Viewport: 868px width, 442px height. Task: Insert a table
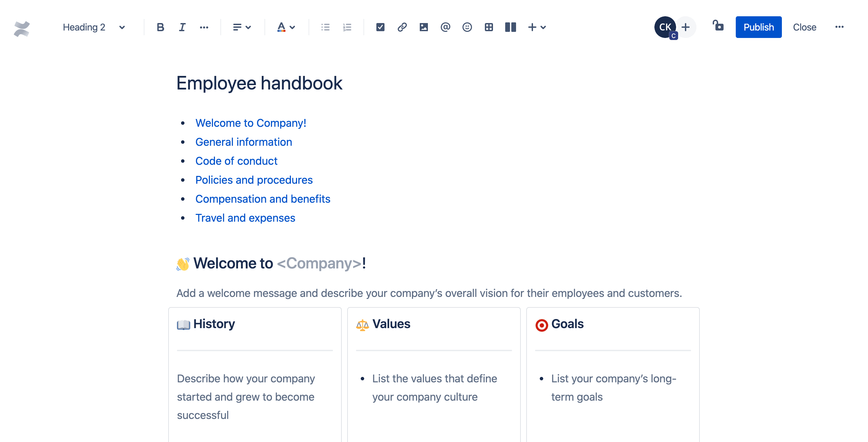pyautogui.click(x=489, y=27)
